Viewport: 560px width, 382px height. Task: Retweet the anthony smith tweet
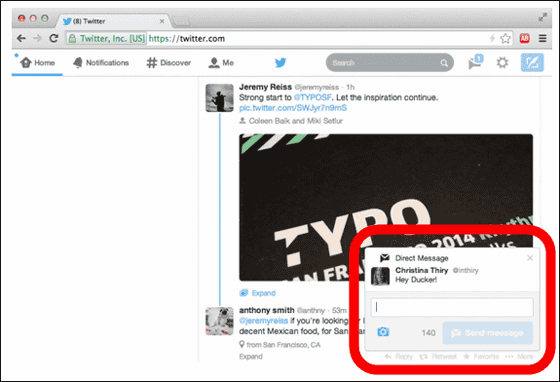coord(438,356)
